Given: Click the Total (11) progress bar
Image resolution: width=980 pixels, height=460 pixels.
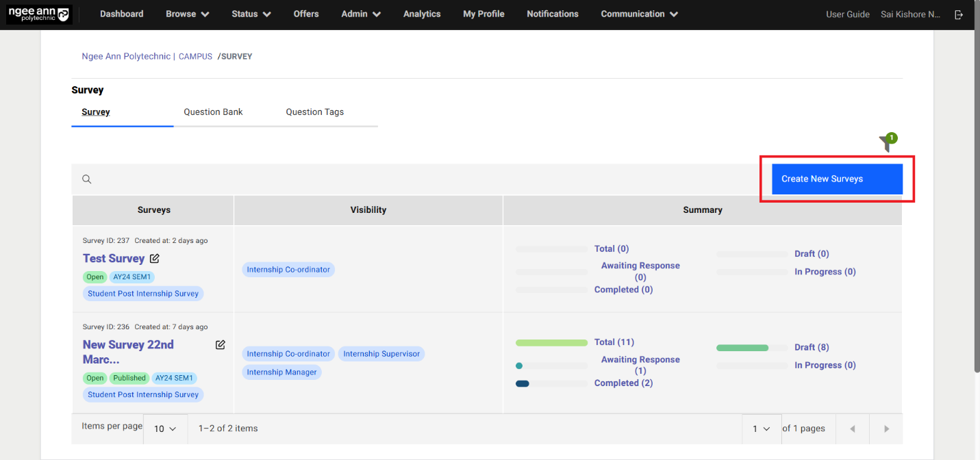Looking at the screenshot, I should point(551,342).
